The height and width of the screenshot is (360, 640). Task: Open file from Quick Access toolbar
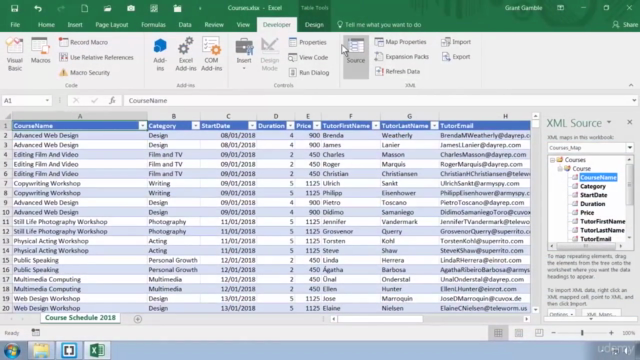coord(107,8)
